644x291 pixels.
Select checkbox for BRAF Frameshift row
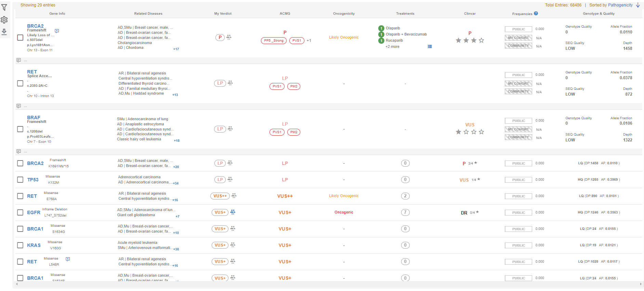tap(20, 129)
